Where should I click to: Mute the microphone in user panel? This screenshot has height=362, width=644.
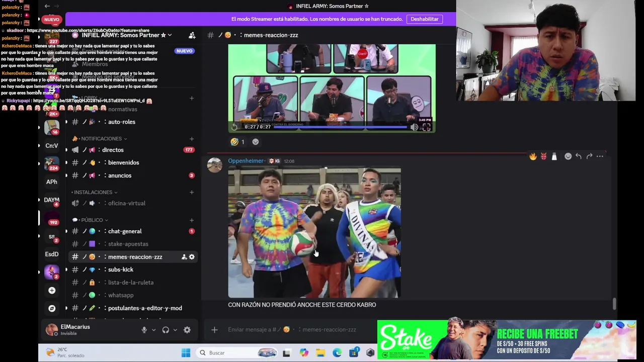point(144,330)
